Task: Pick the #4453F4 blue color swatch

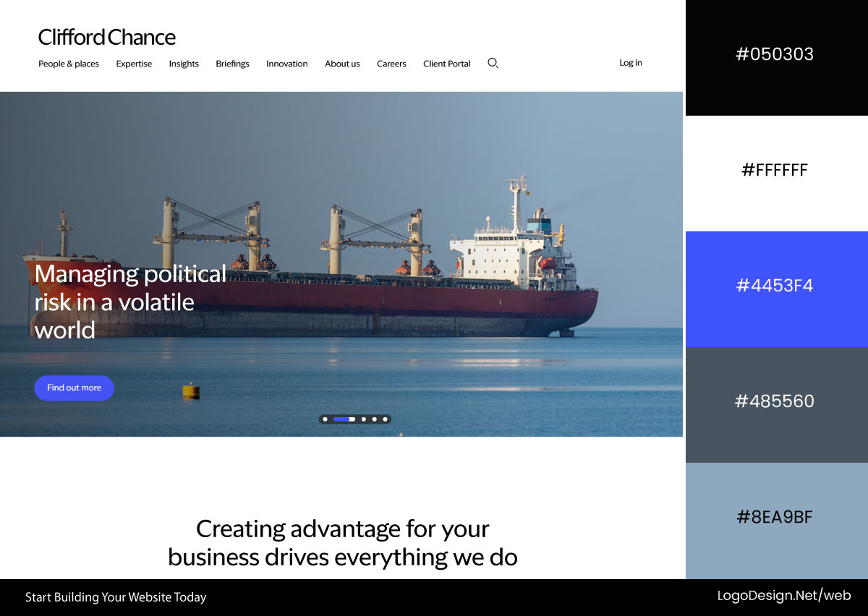Action: tap(777, 289)
